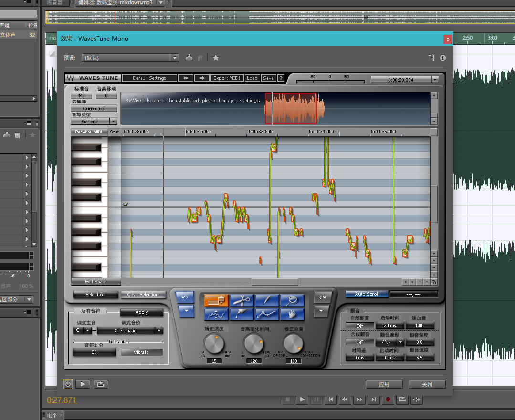Click the Edit Scale button

click(95, 282)
